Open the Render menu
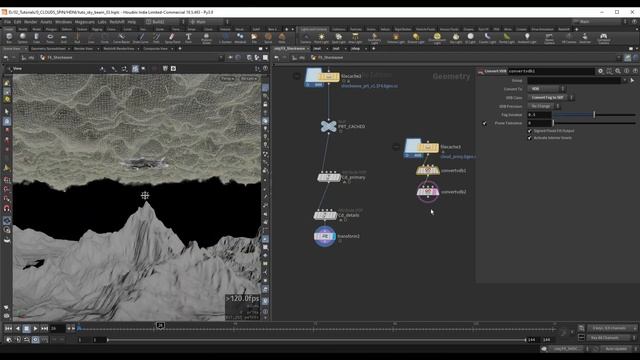The width and height of the screenshot is (640, 360). click(31, 22)
